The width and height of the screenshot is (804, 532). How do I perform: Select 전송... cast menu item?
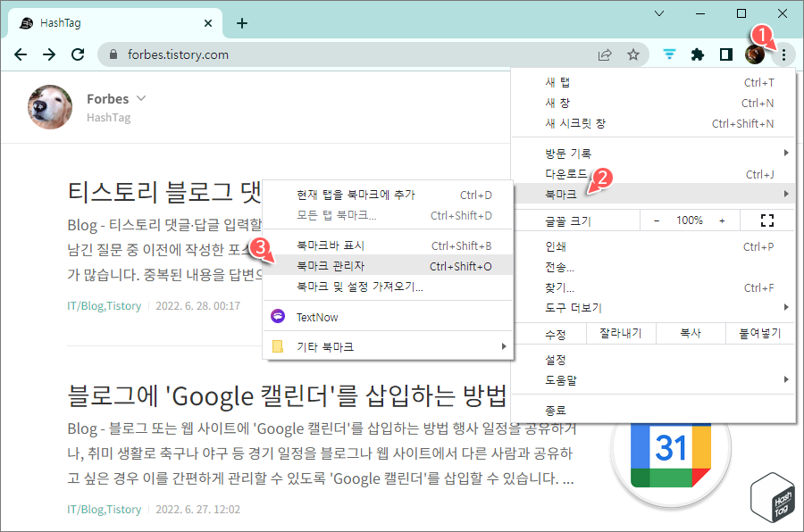(653, 267)
